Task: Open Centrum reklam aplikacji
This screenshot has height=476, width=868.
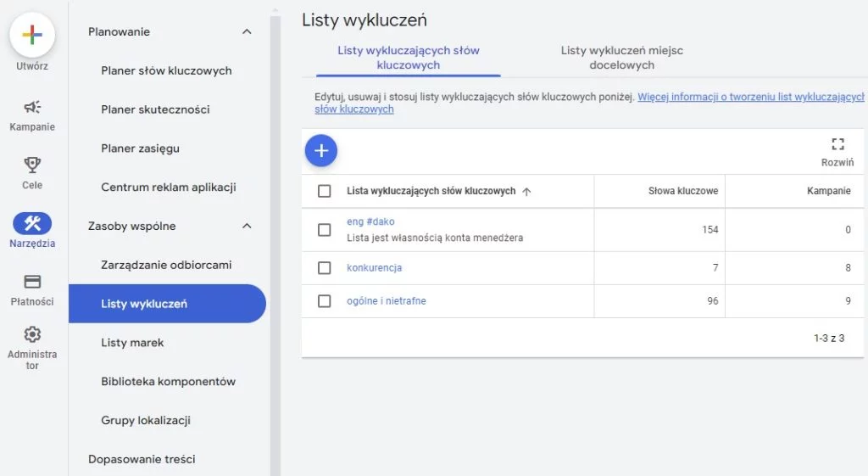Action: [169, 188]
